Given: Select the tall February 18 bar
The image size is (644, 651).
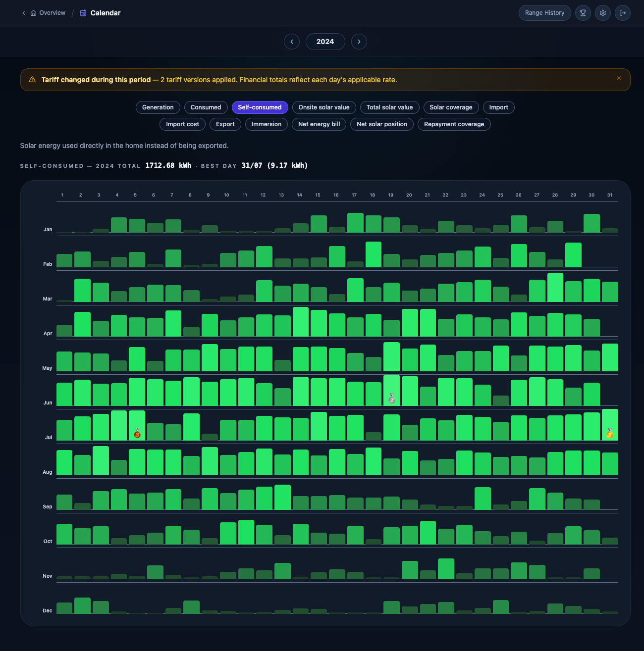Looking at the screenshot, I should coord(374,254).
